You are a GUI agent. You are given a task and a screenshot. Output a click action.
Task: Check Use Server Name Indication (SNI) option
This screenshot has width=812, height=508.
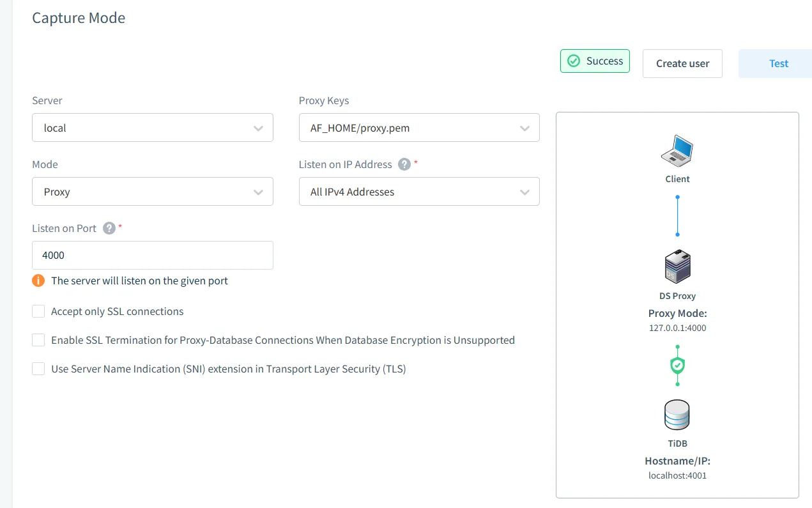tap(38, 369)
